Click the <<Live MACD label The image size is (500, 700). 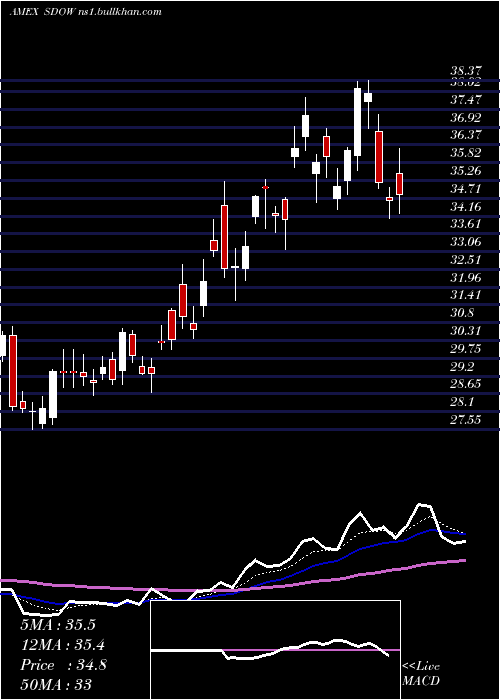[x=421, y=674]
